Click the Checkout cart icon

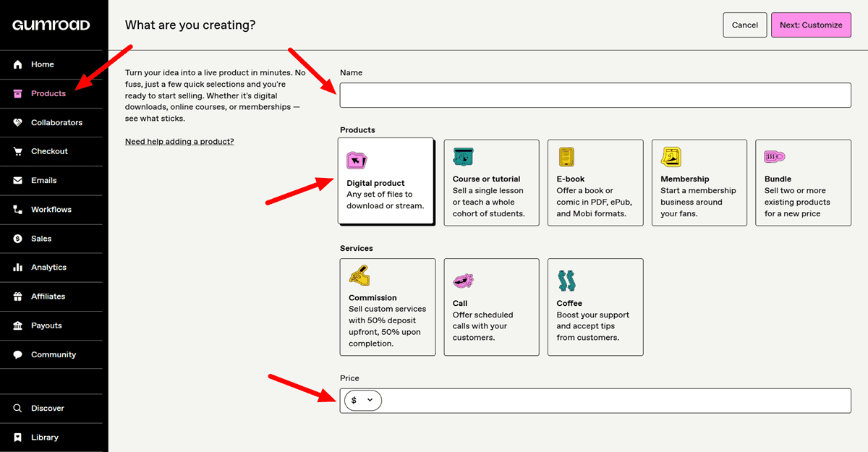(18, 151)
